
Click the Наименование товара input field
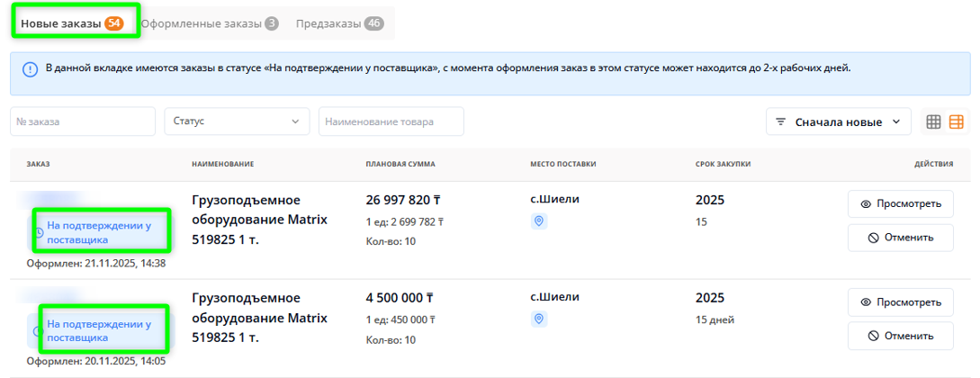click(391, 121)
